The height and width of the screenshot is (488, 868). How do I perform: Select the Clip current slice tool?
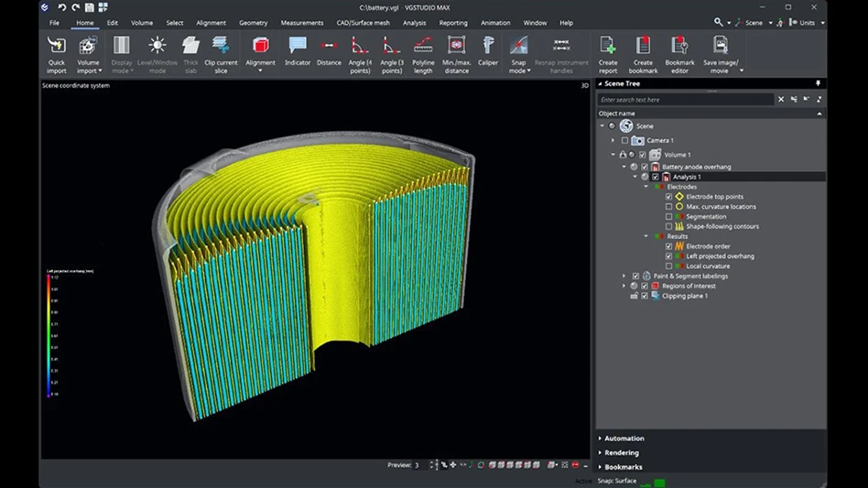(221, 46)
